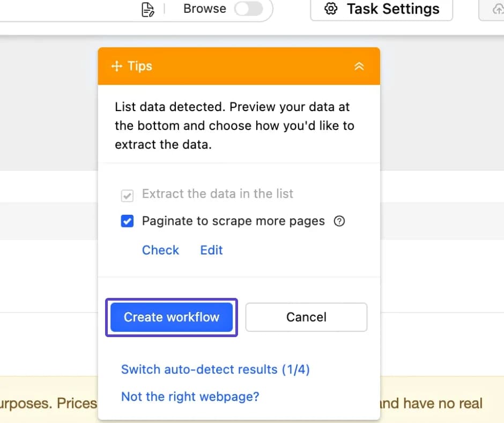Click the help icon next to Paginate option
The image size is (504, 423).
click(x=339, y=221)
